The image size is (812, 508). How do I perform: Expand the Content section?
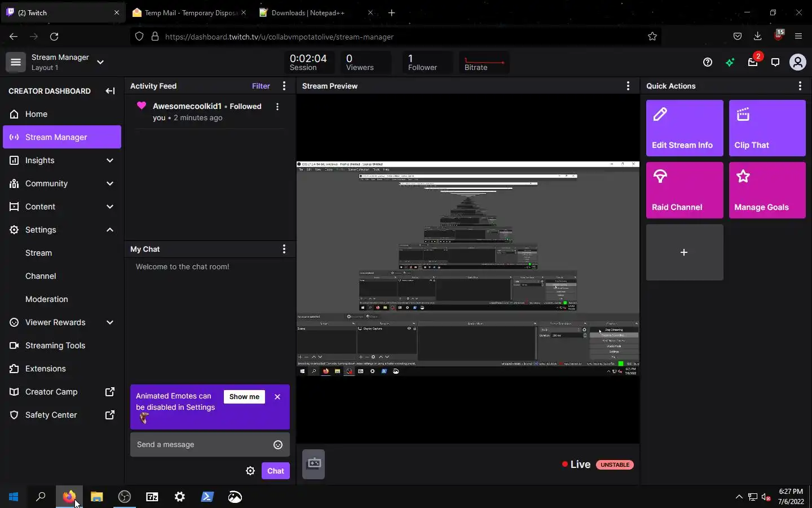[x=110, y=207]
